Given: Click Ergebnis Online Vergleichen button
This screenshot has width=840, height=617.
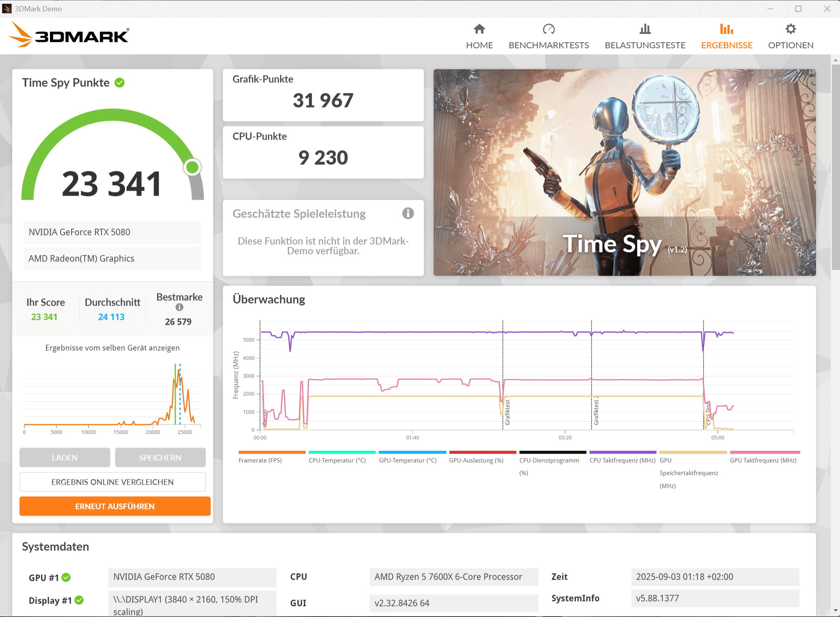Looking at the screenshot, I should click(x=112, y=482).
